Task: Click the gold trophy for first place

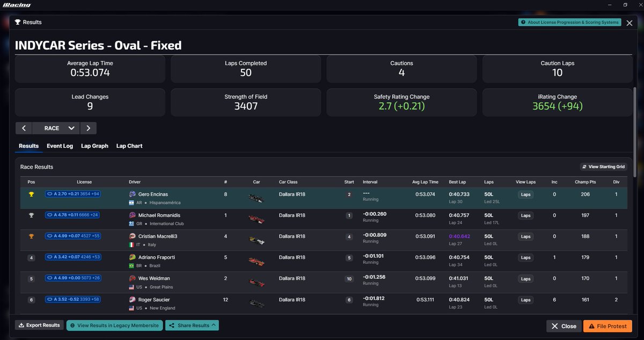Action: coord(31,194)
